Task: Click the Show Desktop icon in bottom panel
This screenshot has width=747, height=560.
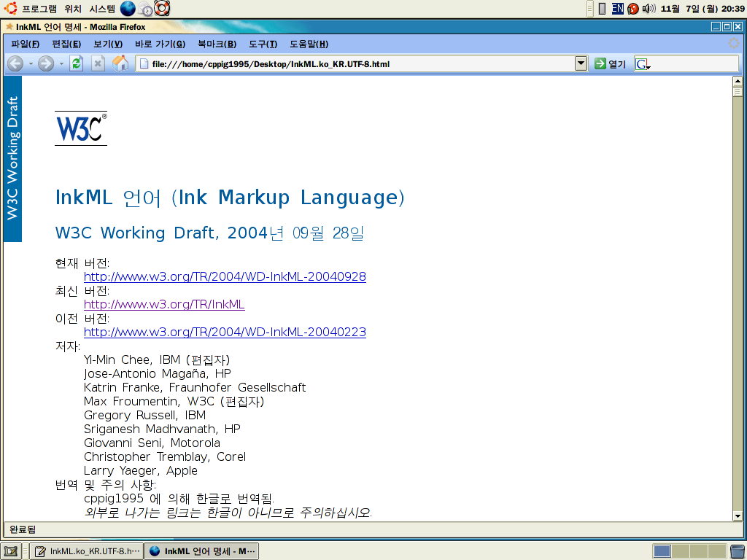Action: coord(12,551)
